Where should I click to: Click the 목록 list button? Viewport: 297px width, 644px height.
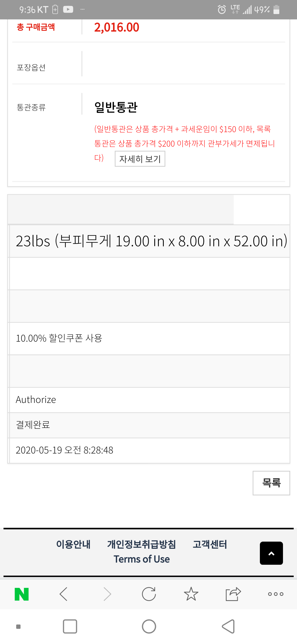(271, 483)
